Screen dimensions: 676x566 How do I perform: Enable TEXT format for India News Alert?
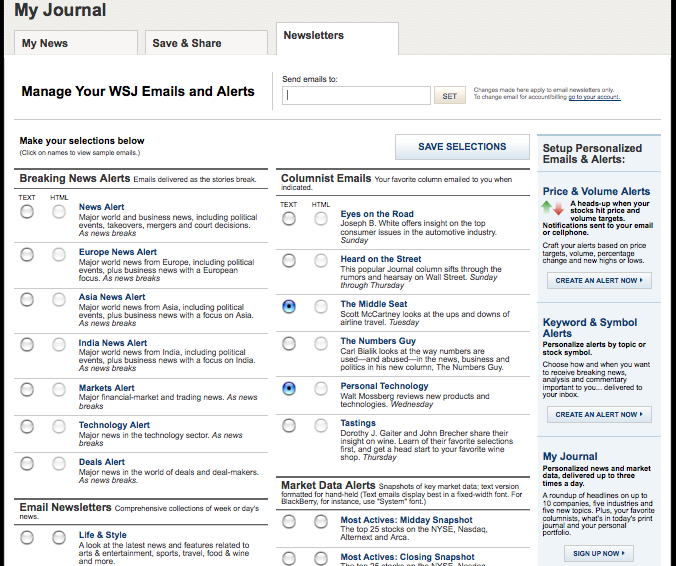(27, 344)
